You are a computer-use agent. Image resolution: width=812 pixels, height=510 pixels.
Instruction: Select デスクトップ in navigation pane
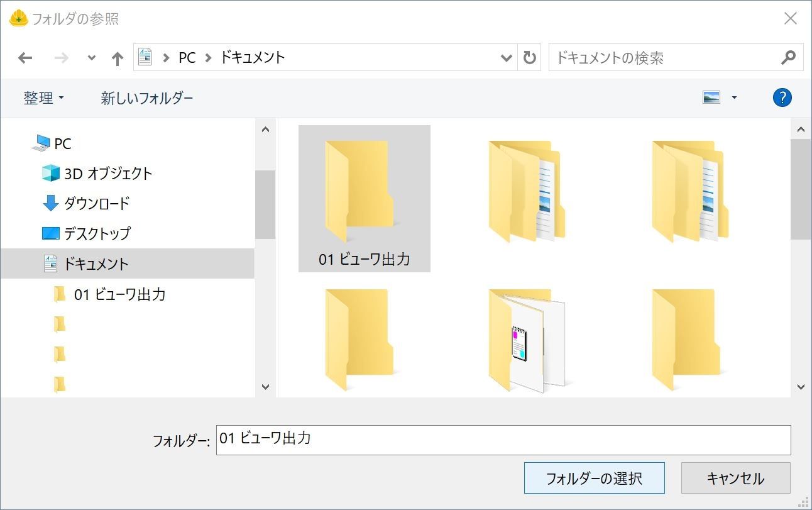[97, 233]
